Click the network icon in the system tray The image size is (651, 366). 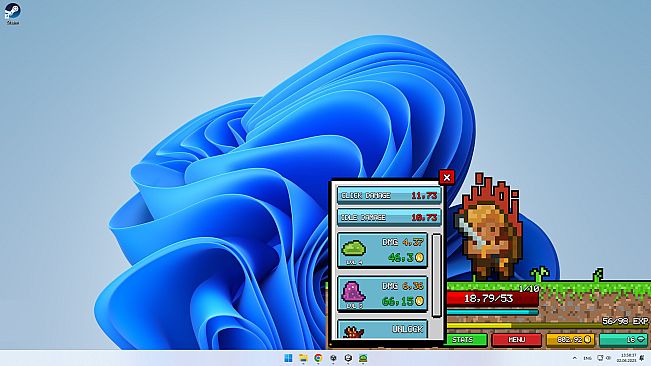600,358
